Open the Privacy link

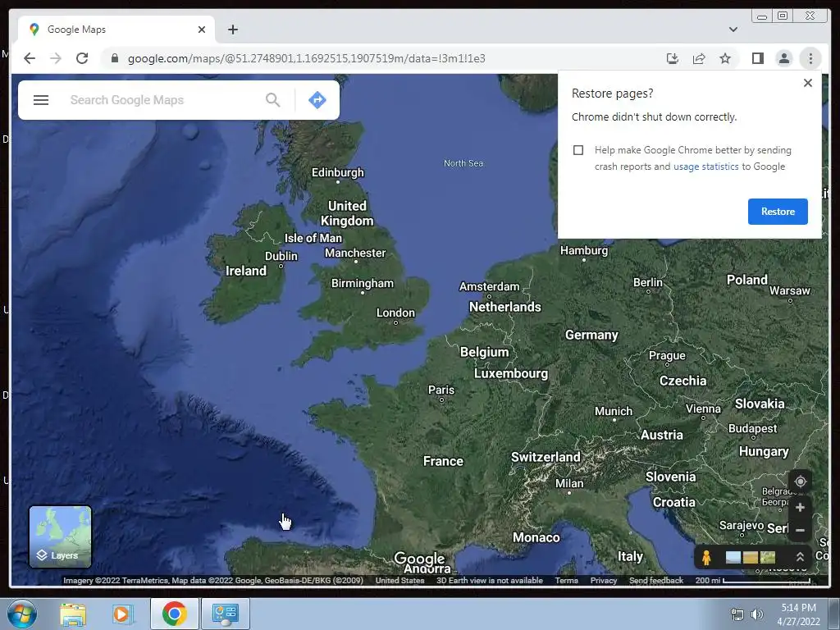[x=604, y=580]
